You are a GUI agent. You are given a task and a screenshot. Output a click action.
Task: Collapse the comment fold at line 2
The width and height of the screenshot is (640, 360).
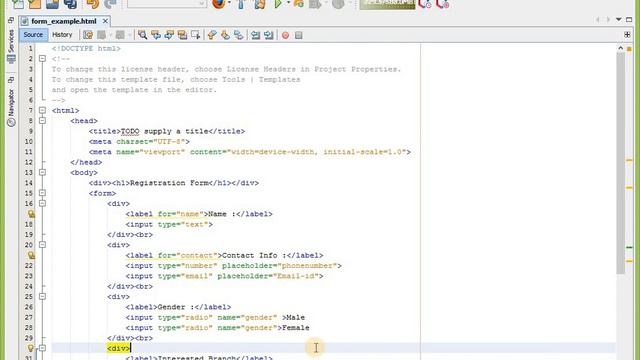[x=42, y=59]
